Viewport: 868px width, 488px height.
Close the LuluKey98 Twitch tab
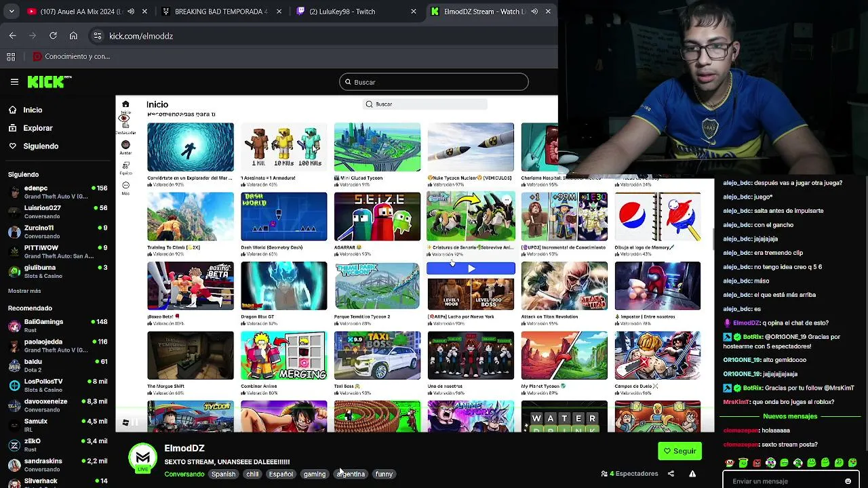414,12
